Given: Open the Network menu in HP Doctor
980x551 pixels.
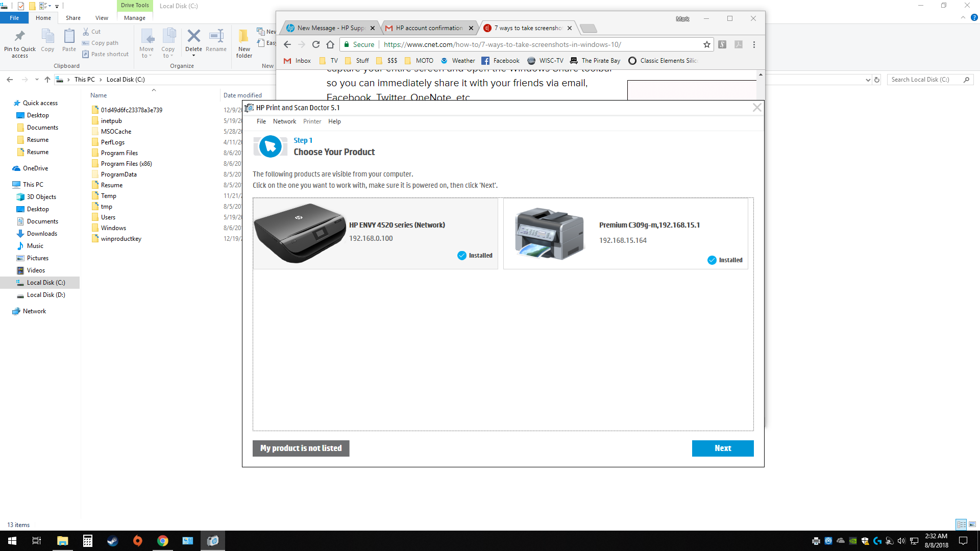Looking at the screenshot, I should click(x=284, y=121).
